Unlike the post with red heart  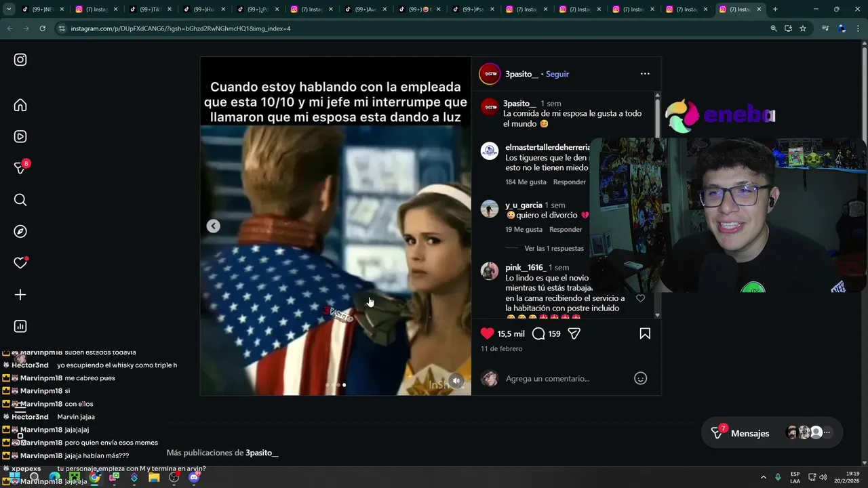point(487,333)
